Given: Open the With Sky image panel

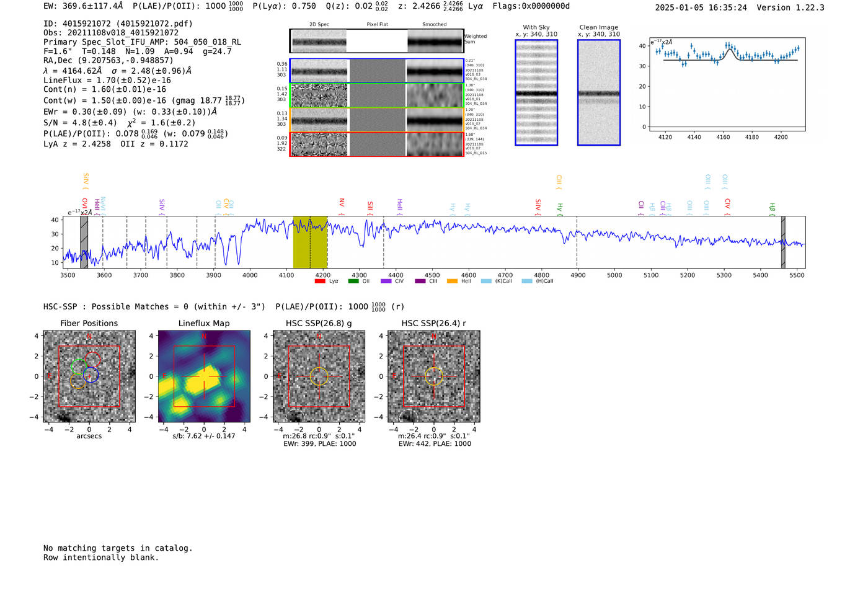Looking at the screenshot, I should tap(536, 92).
